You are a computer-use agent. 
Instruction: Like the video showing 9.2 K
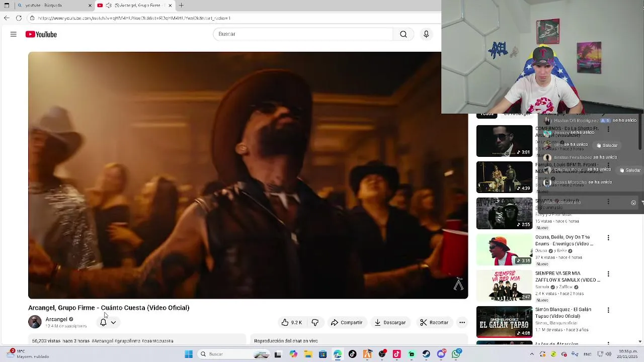point(292,322)
